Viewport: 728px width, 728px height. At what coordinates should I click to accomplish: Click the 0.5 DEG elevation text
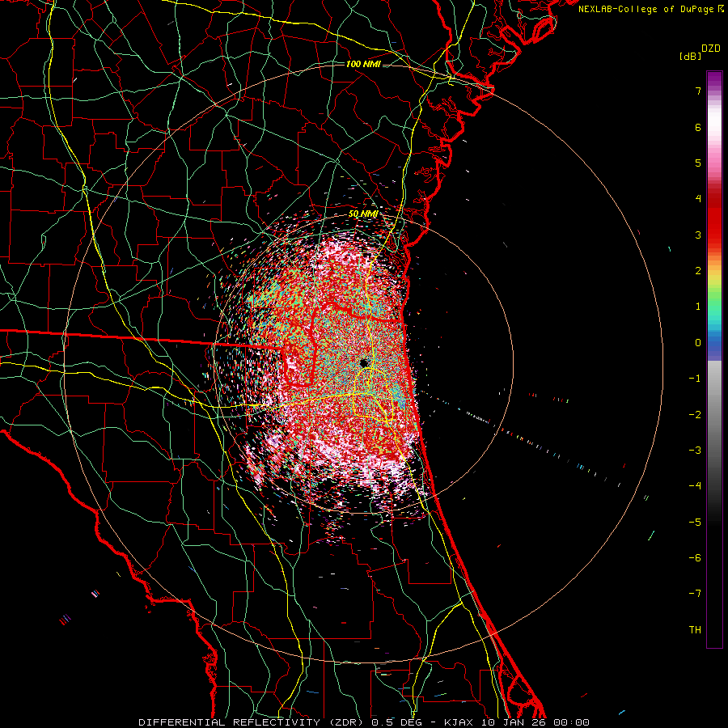396,722
